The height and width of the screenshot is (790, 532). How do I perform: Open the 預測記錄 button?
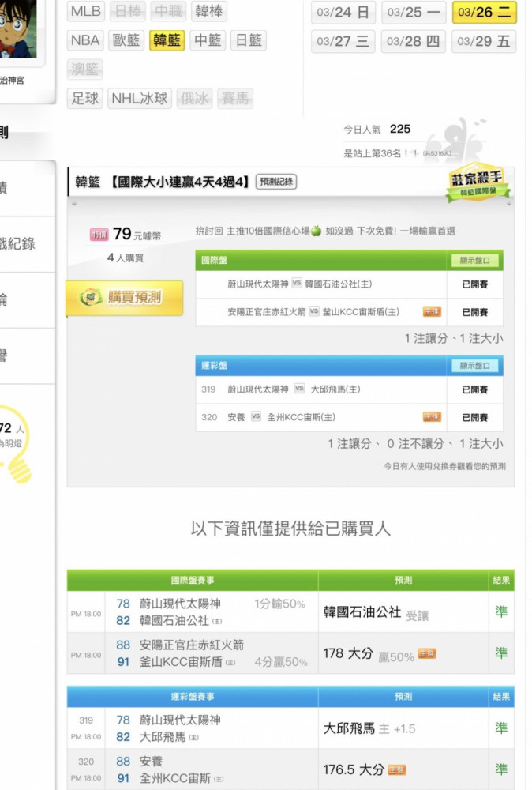[x=276, y=182]
